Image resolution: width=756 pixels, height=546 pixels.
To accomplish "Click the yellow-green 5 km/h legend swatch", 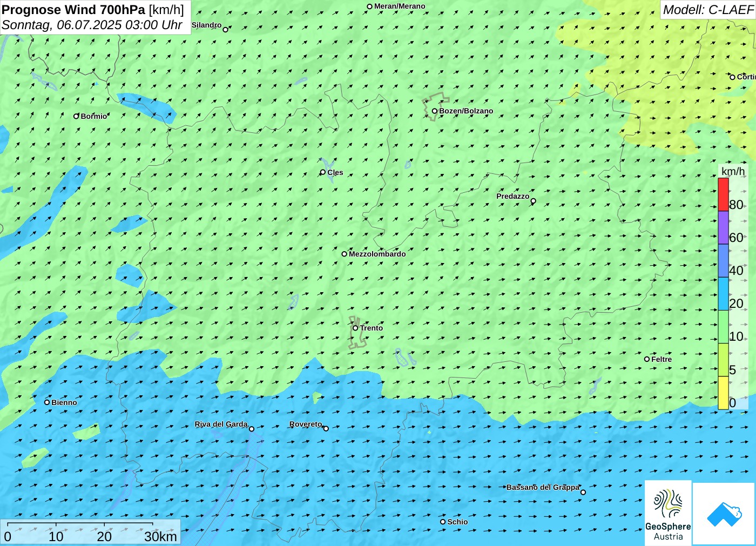I will [723, 360].
